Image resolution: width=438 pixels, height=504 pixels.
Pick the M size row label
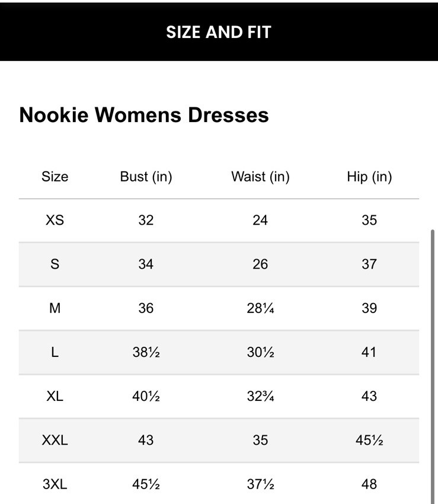(55, 308)
